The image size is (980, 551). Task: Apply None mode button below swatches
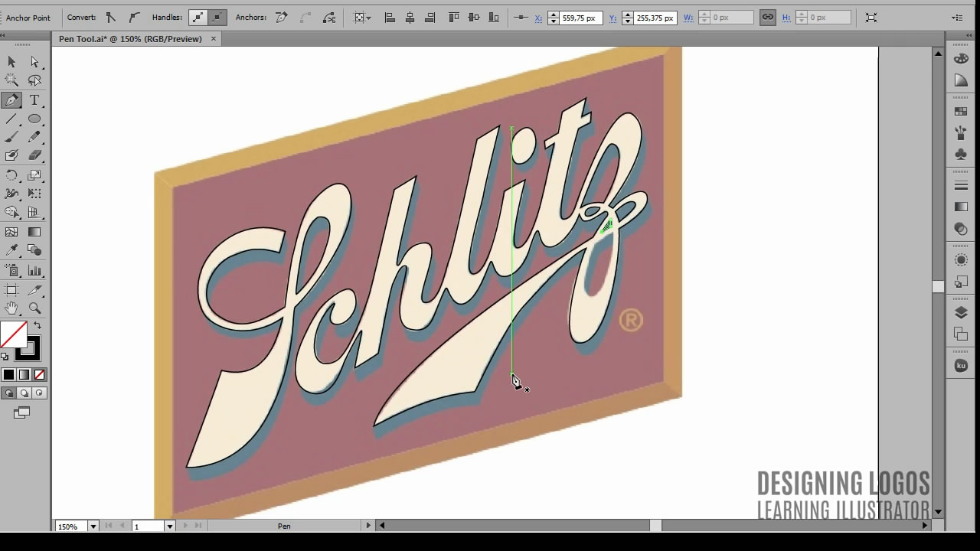click(39, 375)
